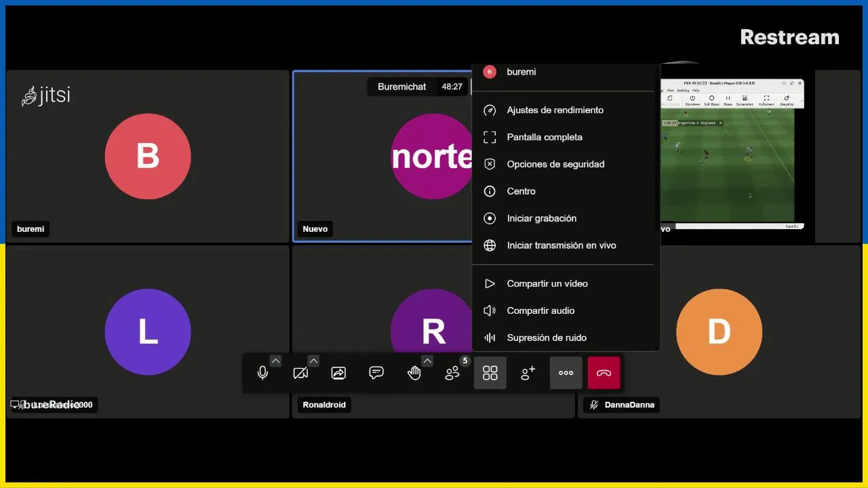Open the participants list
This screenshot has width=868, height=488.
pyautogui.click(x=452, y=373)
